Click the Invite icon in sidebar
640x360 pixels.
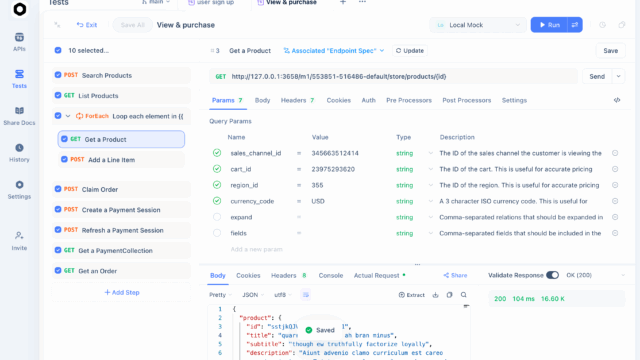click(x=19, y=241)
